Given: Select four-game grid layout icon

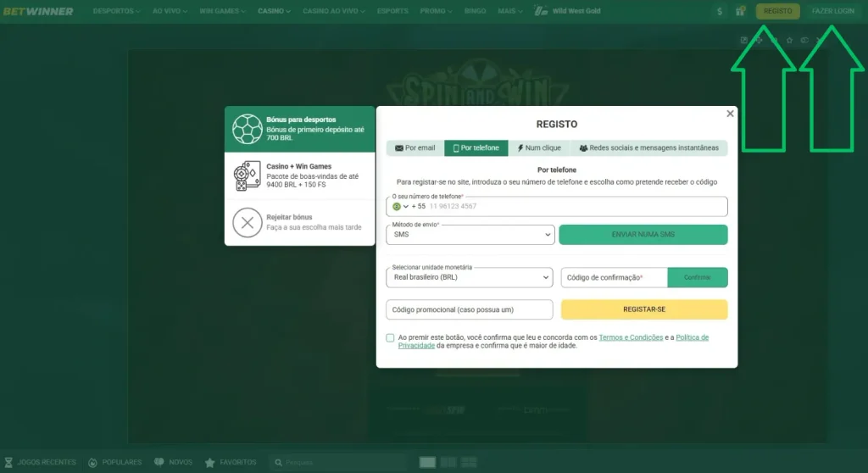Looking at the screenshot, I should [469, 463].
